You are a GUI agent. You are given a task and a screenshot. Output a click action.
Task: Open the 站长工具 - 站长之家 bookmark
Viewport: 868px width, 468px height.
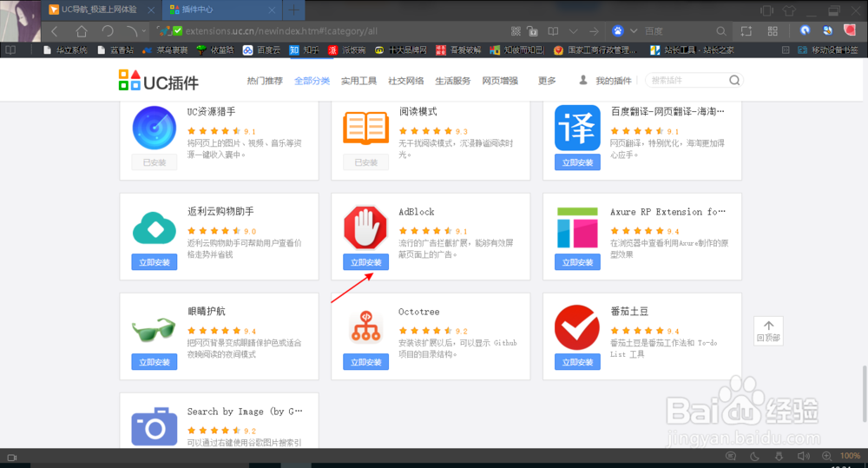pos(692,50)
